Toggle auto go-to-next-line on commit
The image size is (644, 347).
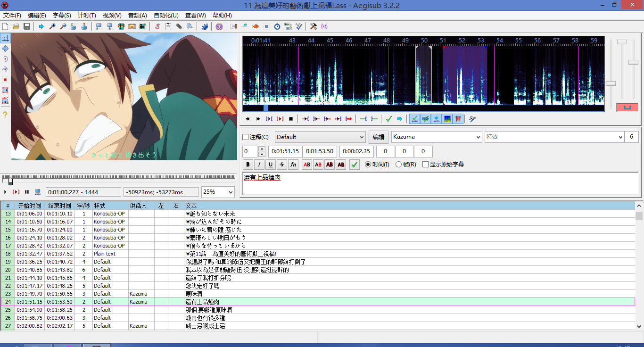coord(426,119)
